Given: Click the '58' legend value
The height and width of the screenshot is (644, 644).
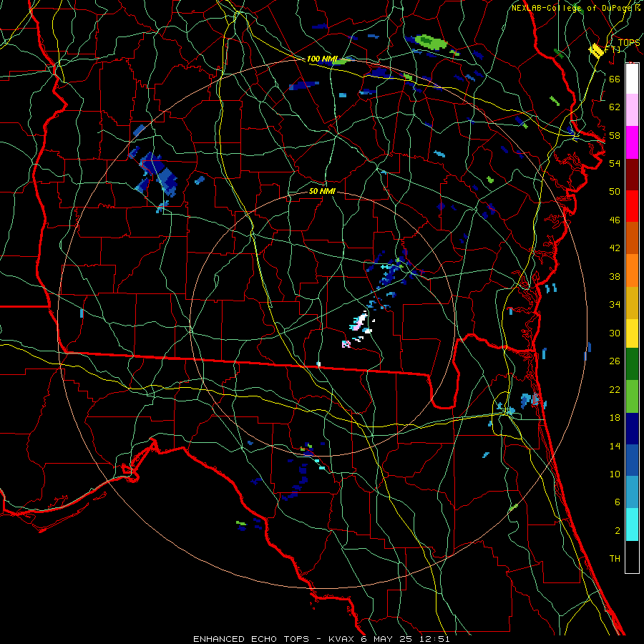Looking at the screenshot, I should (615, 135).
